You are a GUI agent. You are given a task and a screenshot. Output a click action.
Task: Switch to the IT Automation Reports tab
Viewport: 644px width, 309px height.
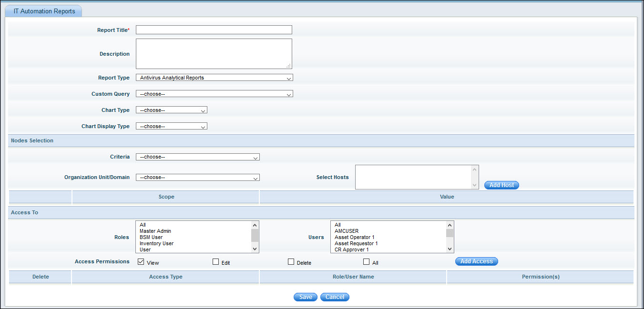(x=44, y=11)
